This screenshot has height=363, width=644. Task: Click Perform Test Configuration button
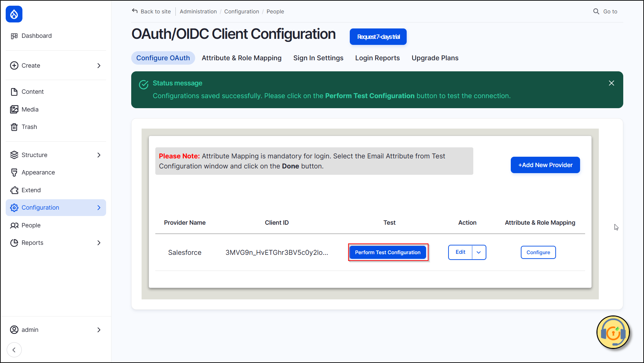pyautogui.click(x=388, y=252)
